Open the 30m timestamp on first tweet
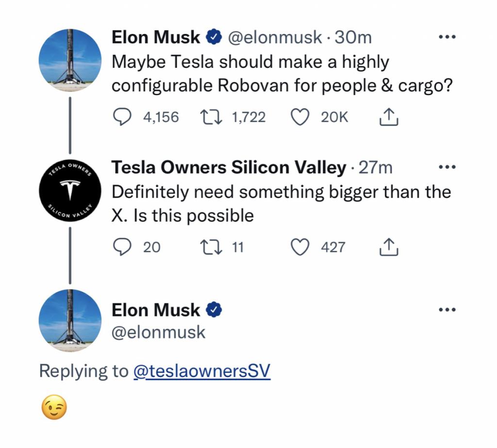497x448 pixels. (x=353, y=37)
